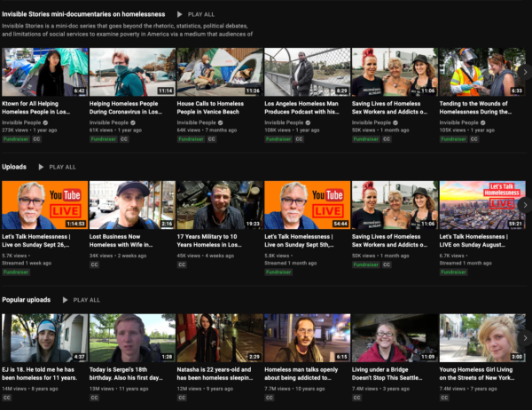This screenshot has width=532, height=410.
Task: Advance Popular uploads row with the right chevron
Action: [x=523, y=338]
